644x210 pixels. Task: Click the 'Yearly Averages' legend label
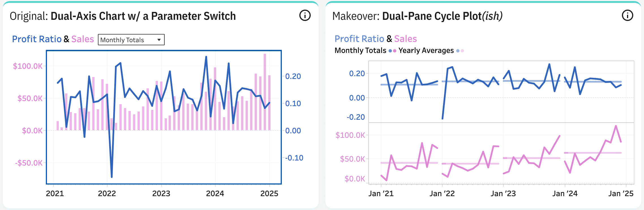[426, 51]
